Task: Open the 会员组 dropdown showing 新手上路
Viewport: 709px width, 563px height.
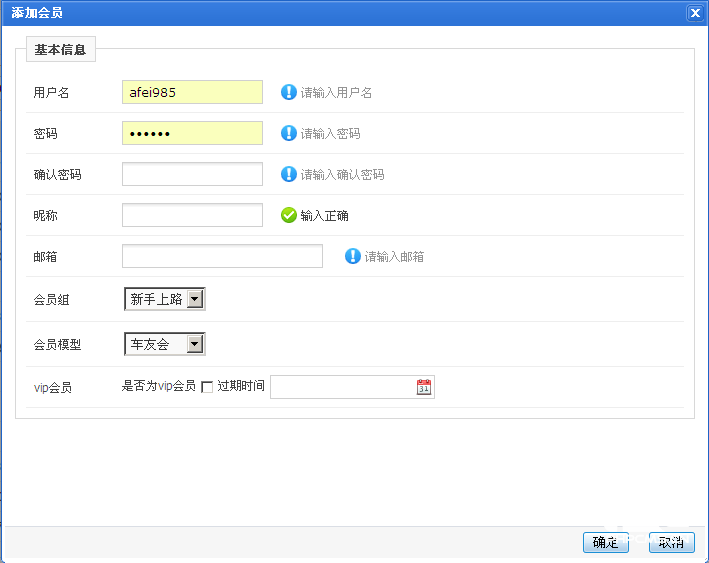Action: pos(165,298)
